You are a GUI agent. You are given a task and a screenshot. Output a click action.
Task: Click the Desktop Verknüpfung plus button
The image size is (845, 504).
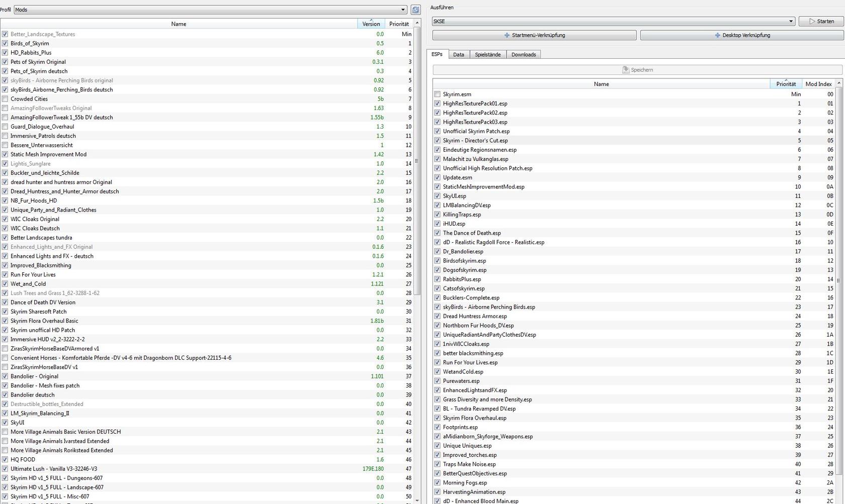point(742,35)
